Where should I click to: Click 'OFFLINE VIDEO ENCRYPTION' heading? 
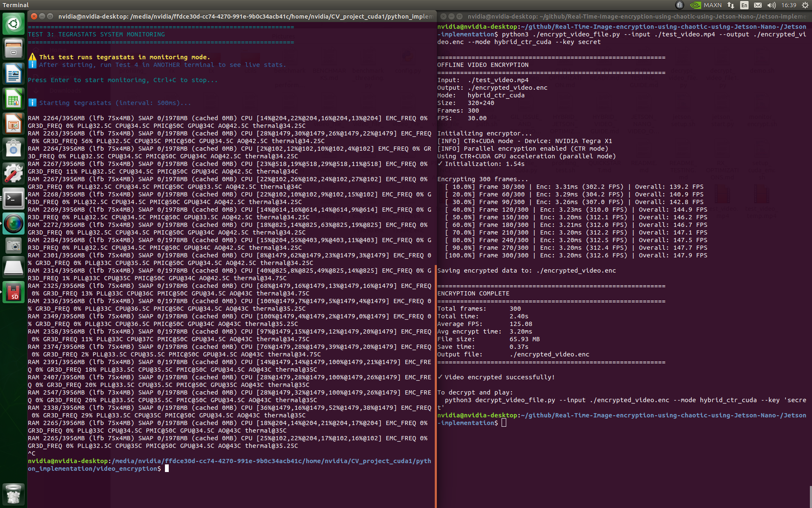tap(483, 65)
